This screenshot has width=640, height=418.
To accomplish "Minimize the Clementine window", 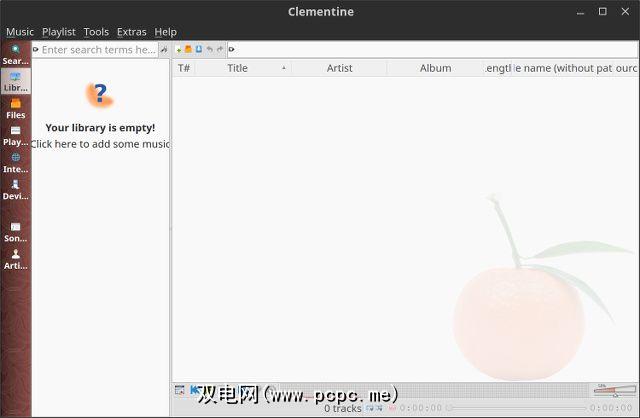I will [580, 12].
